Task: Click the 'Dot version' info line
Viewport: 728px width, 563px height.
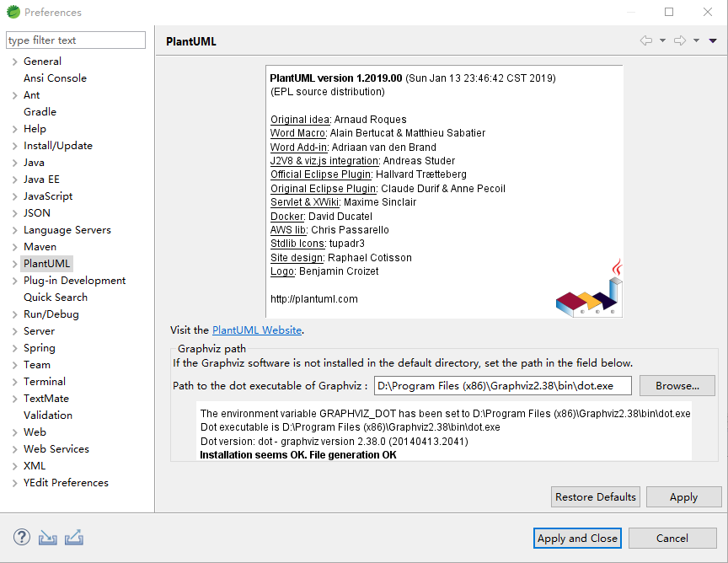Action: click(335, 442)
